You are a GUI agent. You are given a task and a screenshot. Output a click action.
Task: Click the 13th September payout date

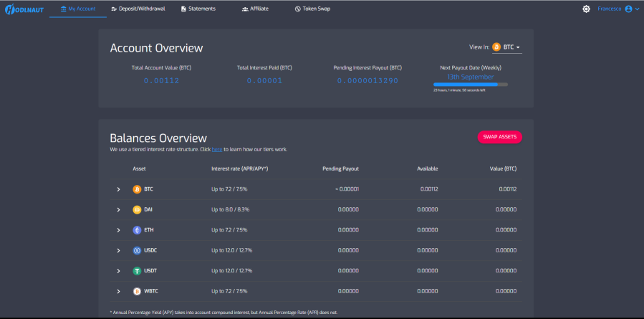(471, 77)
